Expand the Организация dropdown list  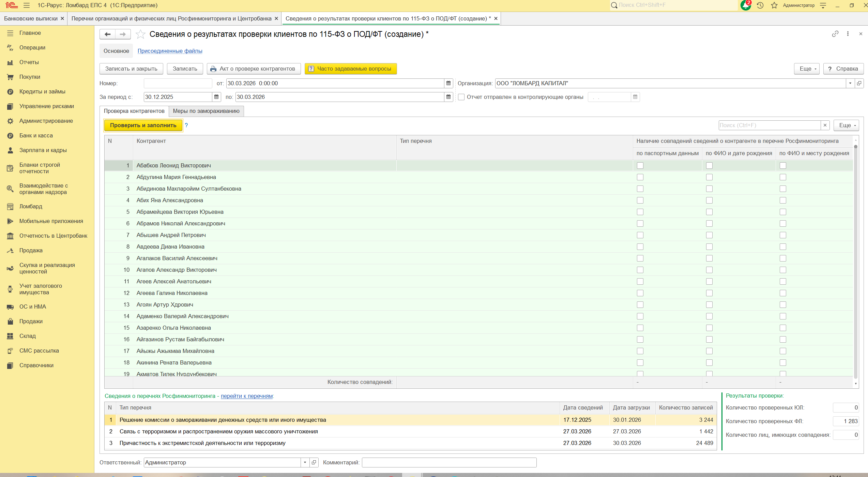coord(850,83)
